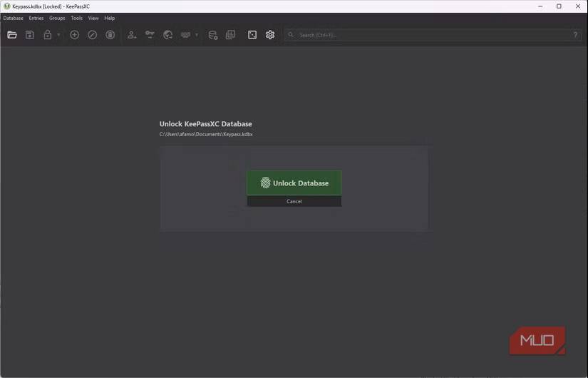Expand the lock database dropdown arrow
Screen dimensions: 588x378
pyautogui.click(x=58, y=35)
